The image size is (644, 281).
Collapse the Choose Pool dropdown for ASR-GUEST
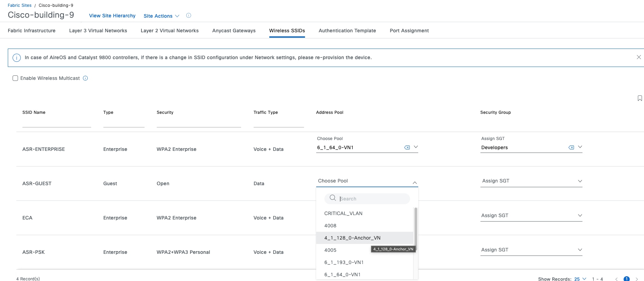pyautogui.click(x=414, y=182)
